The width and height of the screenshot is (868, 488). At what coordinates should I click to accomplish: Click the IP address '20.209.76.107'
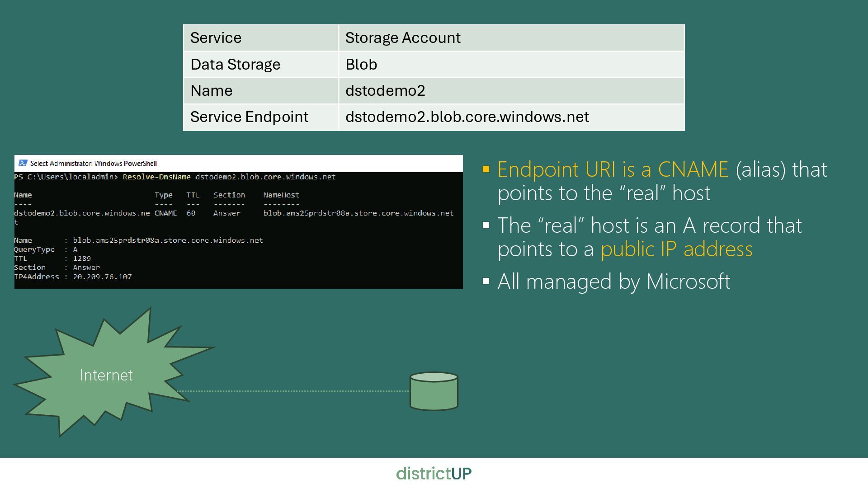tap(102, 277)
